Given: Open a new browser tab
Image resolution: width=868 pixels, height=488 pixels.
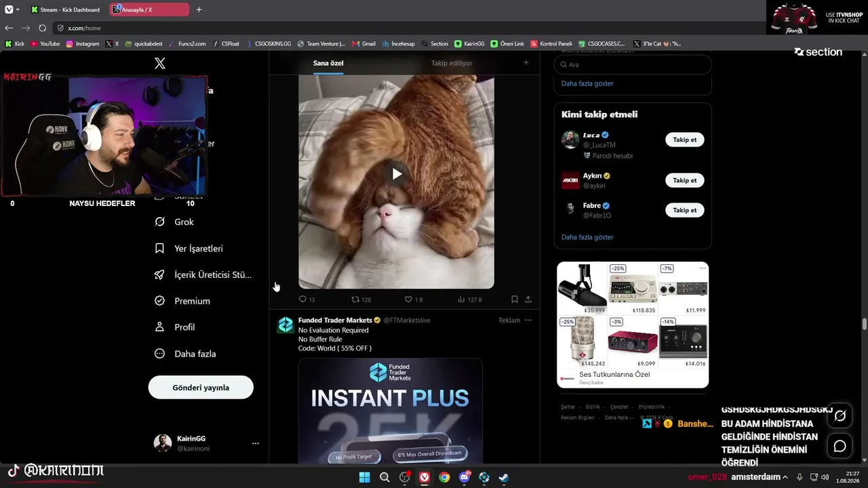Looking at the screenshot, I should [x=199, y=9].
